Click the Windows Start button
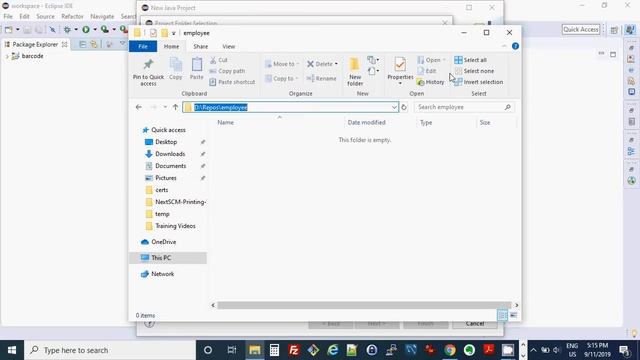 (x=12, y=350)
